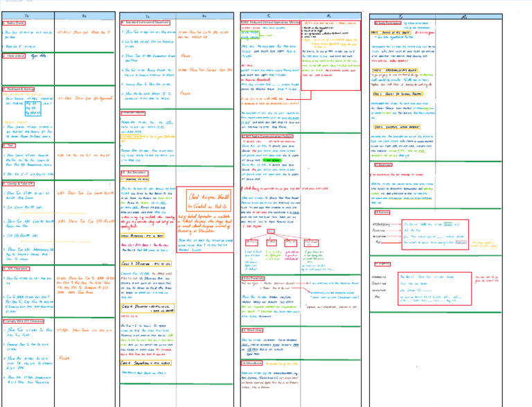532x407 pixels.
Task: Select the 'Wx Deviation' section heading
Action: [x=134, y=173]
